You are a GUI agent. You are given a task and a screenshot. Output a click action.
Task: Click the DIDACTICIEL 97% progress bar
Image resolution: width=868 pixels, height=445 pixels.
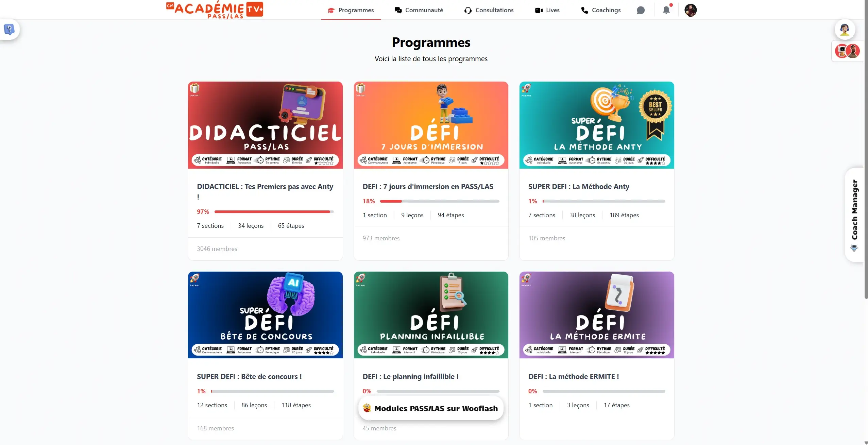(x=274, y=212)
